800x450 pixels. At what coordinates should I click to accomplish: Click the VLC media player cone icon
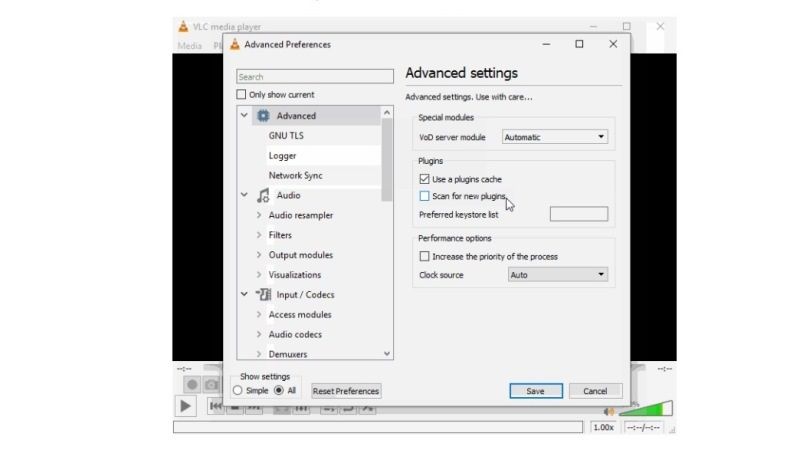pos(183,27)
